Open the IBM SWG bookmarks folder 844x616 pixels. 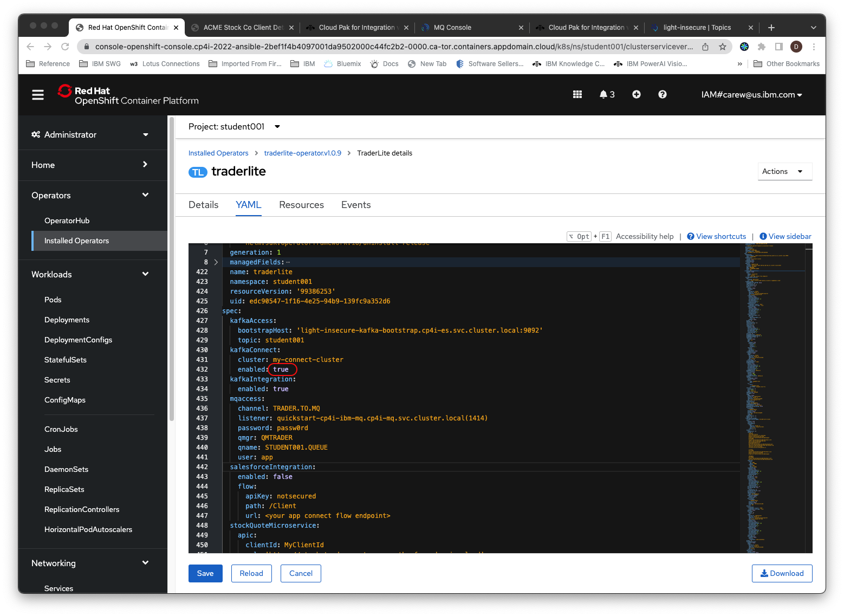click(x=100, y=64)
